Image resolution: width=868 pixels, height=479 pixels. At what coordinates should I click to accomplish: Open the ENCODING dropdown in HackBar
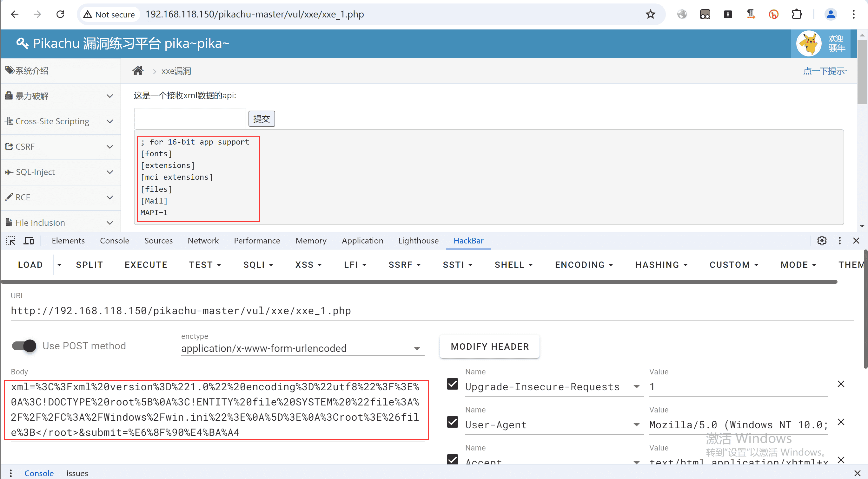point(584,265)
